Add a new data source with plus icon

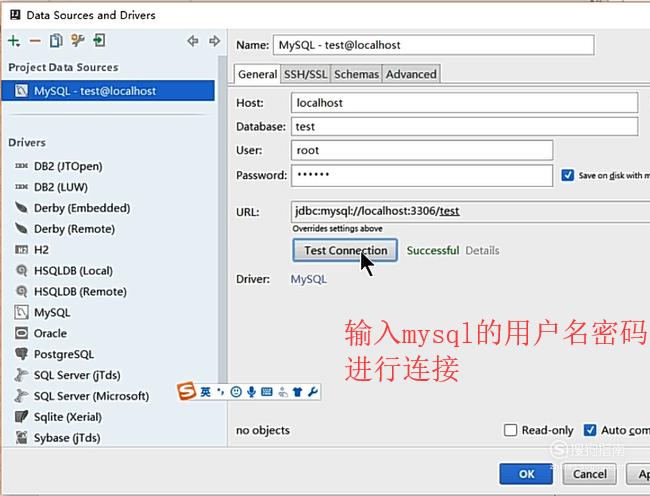[x=14, y=41]
